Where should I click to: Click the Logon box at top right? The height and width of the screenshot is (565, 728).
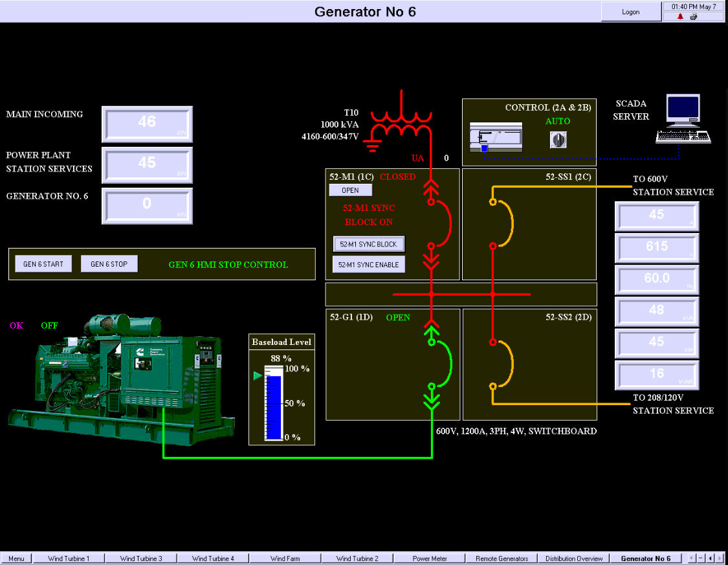point(630,11)
